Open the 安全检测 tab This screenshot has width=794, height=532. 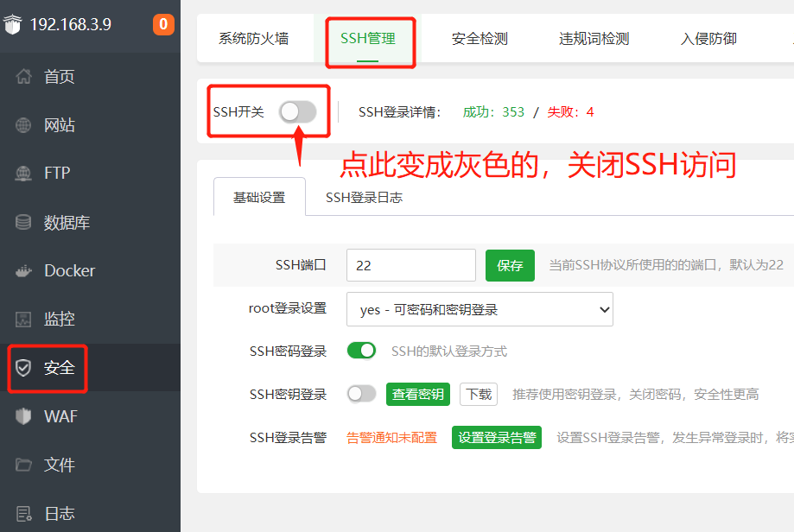pos(480,39)
